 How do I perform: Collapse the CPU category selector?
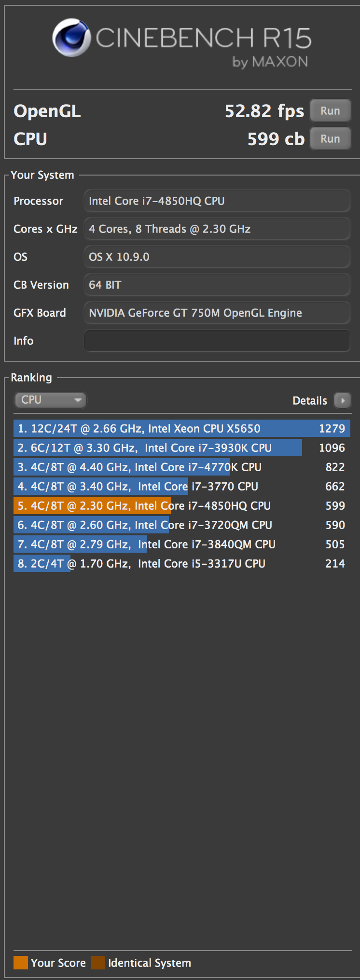click(x=79, y=400)
